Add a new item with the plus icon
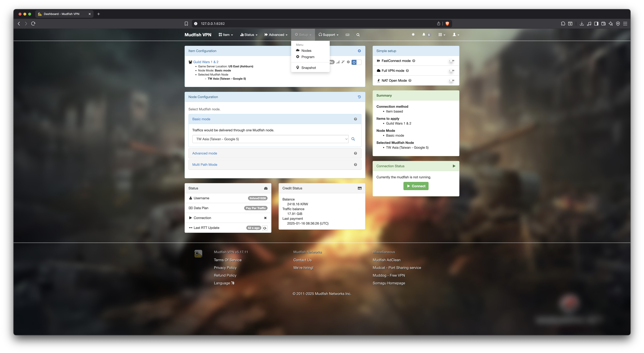The height and width of the screenshot is (353, 644). point(359,51)
